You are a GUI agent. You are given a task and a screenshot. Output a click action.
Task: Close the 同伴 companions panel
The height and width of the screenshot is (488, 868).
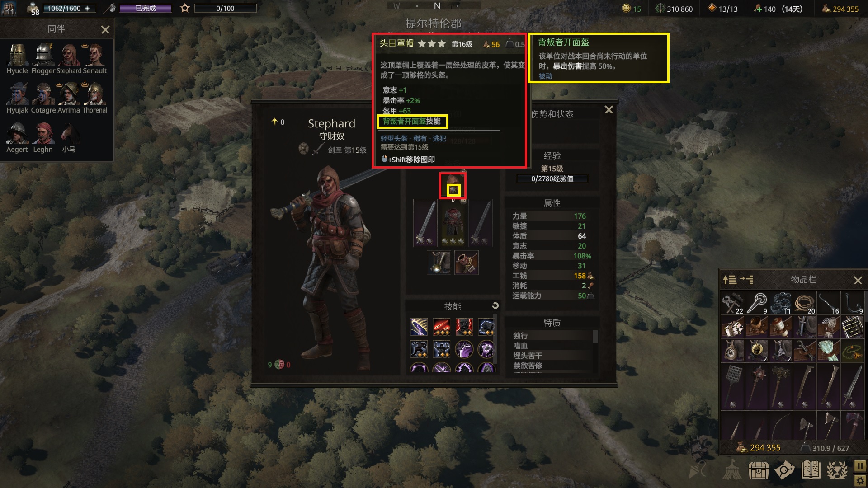(x=105, y=30)
